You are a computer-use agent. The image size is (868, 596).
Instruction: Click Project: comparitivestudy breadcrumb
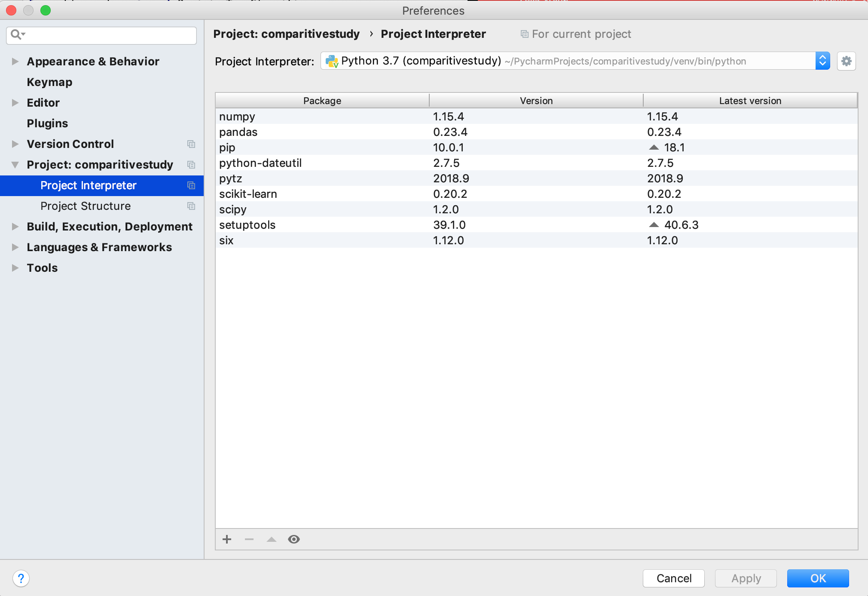tap(286, 34)
